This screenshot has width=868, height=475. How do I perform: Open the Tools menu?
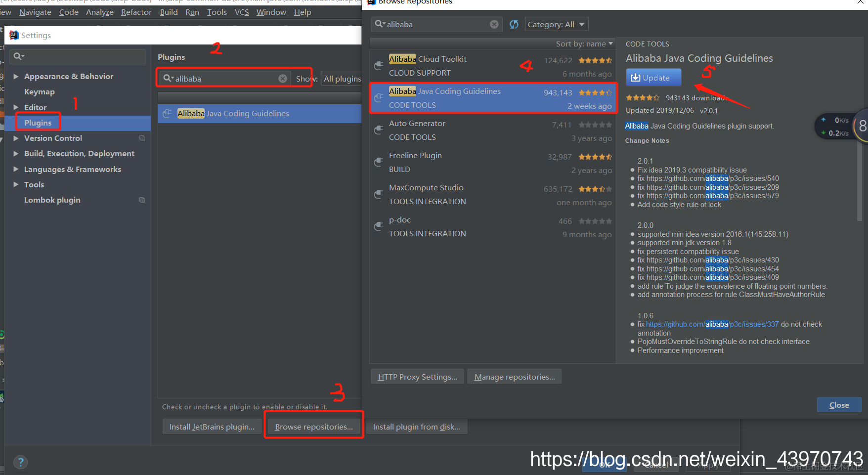click(x=217, y=12)
